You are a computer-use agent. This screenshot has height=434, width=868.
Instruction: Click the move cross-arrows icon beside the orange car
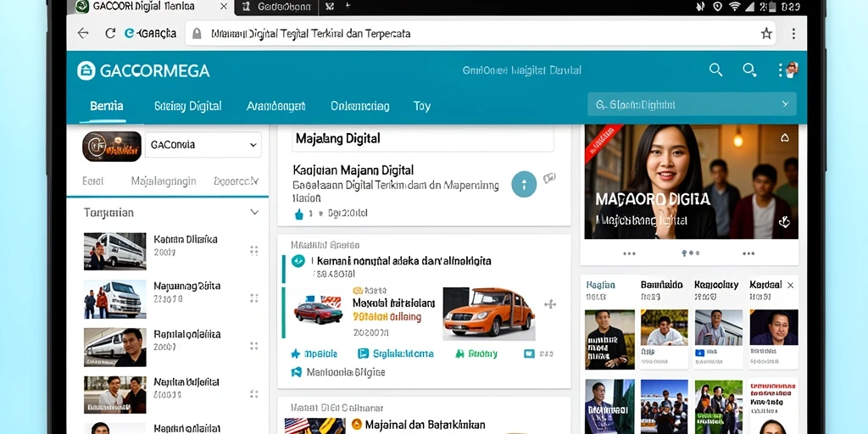point(549,304)
